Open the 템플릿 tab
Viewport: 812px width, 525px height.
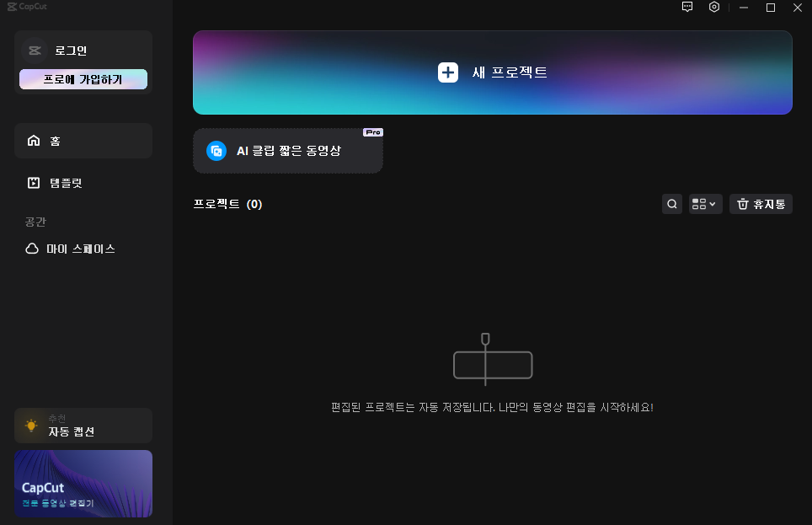tap(83, 182)
